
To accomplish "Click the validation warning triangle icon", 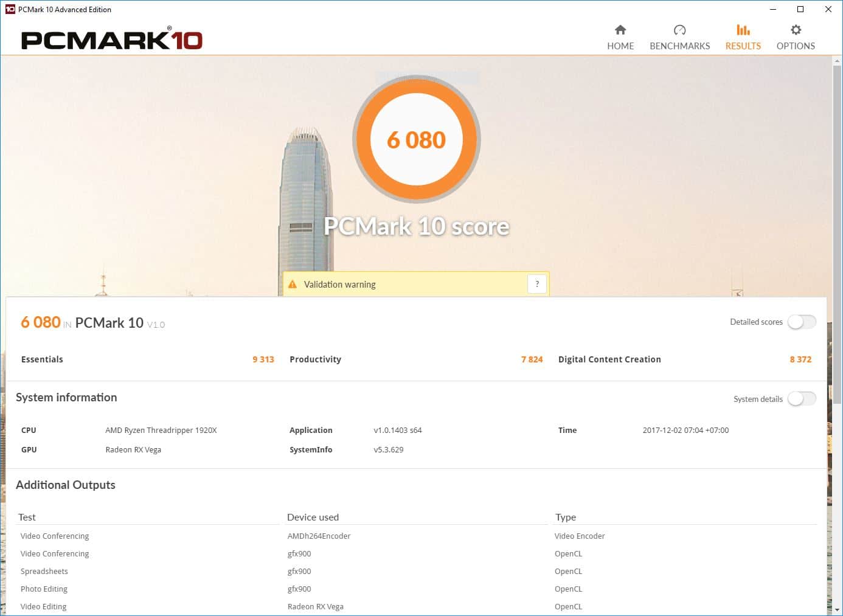I will click(293, 284).
